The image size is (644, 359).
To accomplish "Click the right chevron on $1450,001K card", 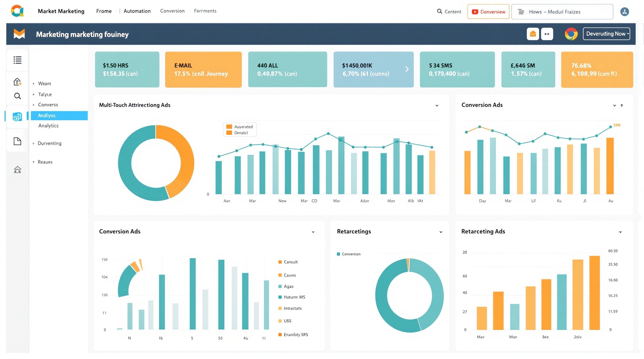I will click(407, 69).
